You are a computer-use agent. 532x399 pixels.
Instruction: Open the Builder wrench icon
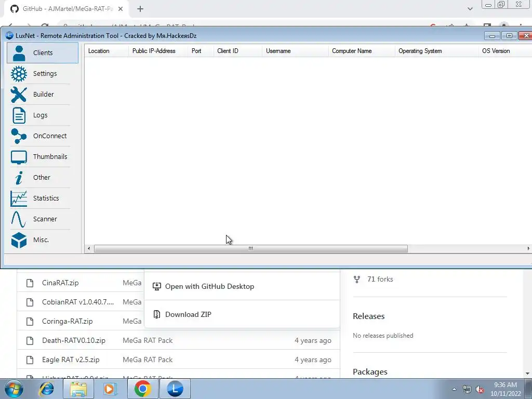[x=19, y=95]
